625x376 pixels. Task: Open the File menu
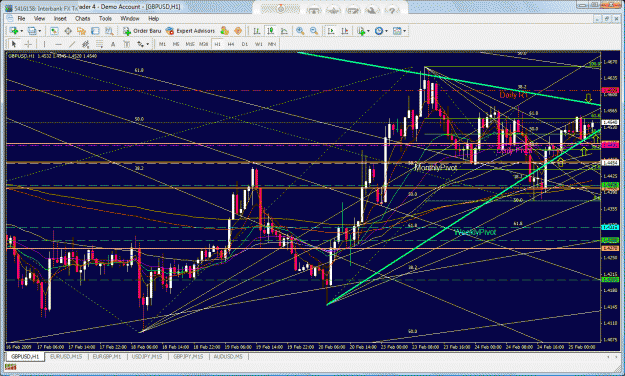tap(21, 18)
